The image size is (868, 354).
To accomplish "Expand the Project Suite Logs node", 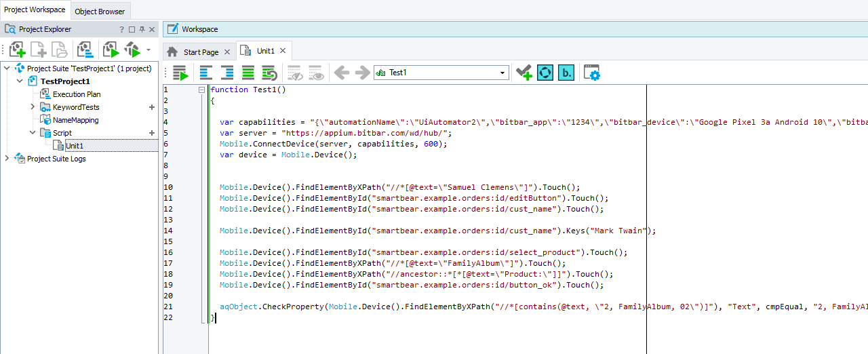I will point(7,159).
